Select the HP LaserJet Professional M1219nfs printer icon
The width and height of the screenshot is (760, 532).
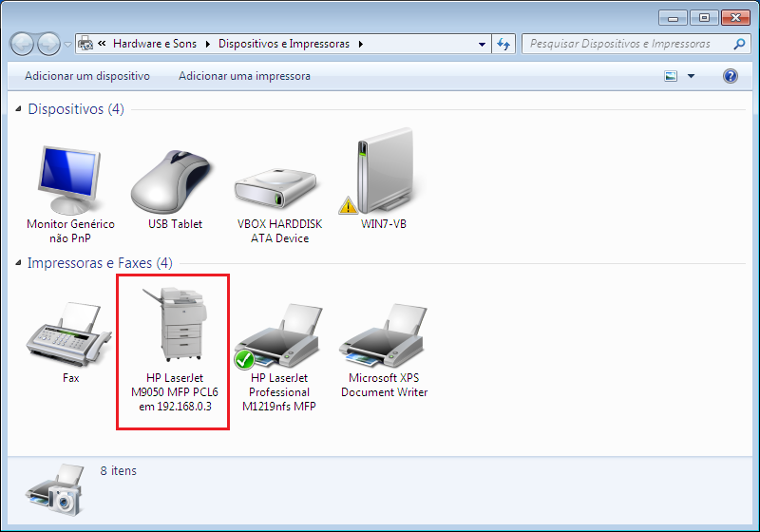click(280, 335)
